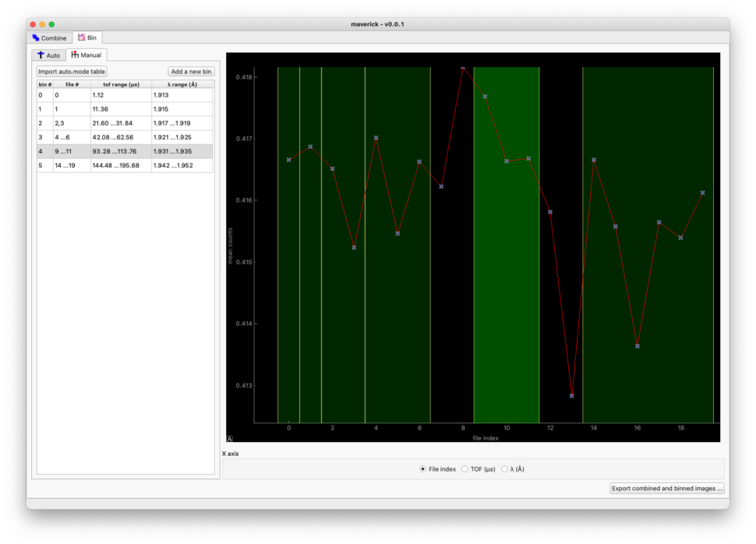Open the Auto tab
The width and height of the screenshot is (756, 544).
[48, 55]
